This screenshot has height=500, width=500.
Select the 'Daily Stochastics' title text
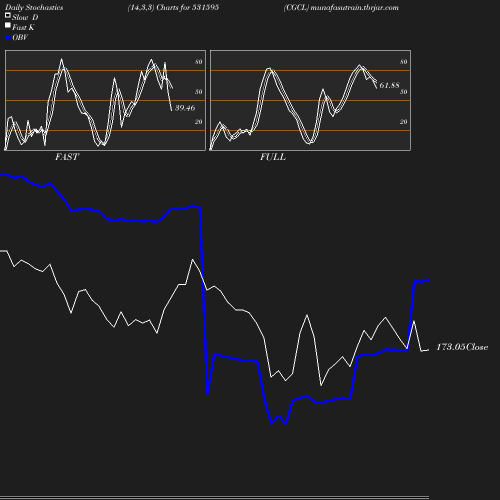pos(34,8)
